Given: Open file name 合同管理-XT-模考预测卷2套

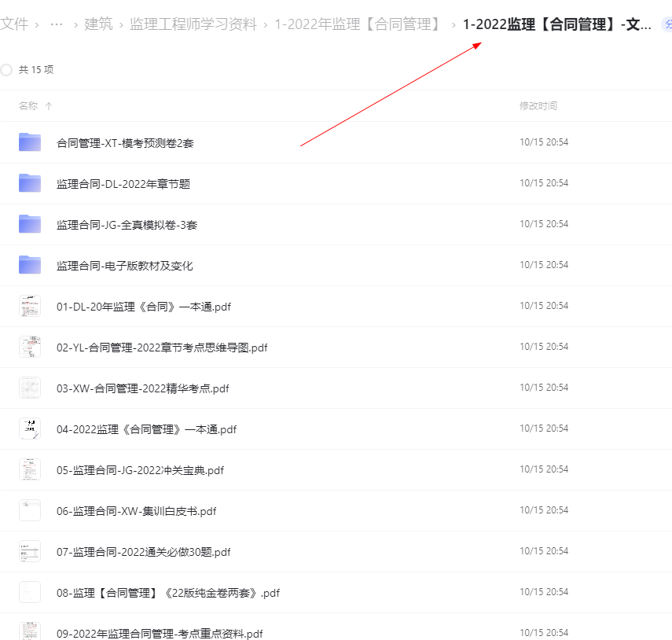Looking at the screenshot, I should pos(125,143).
